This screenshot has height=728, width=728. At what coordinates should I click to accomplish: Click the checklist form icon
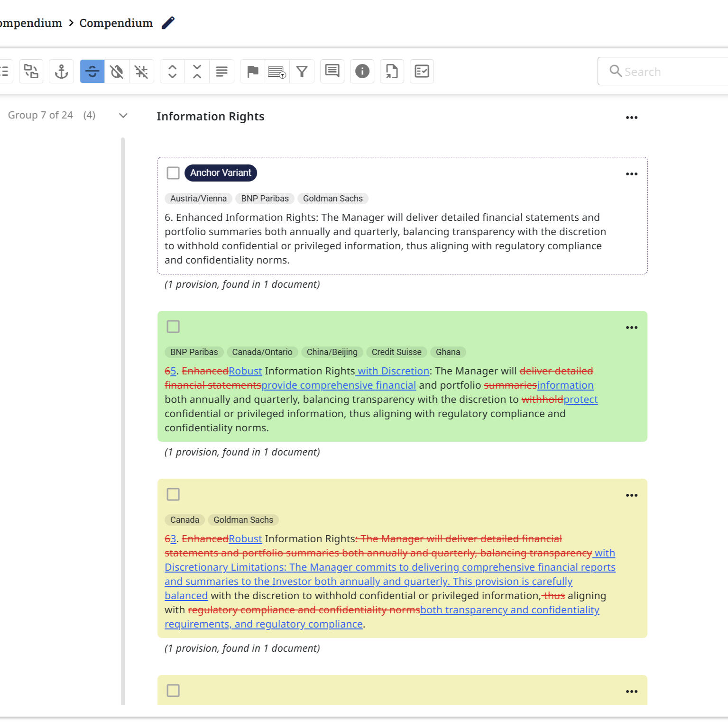pos(422,72)
